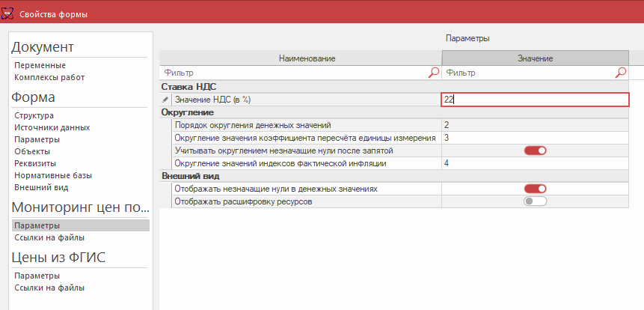Select Источники данных in Форма
The height and width of the screenshot is (310, 644).
tap(51, 127)
